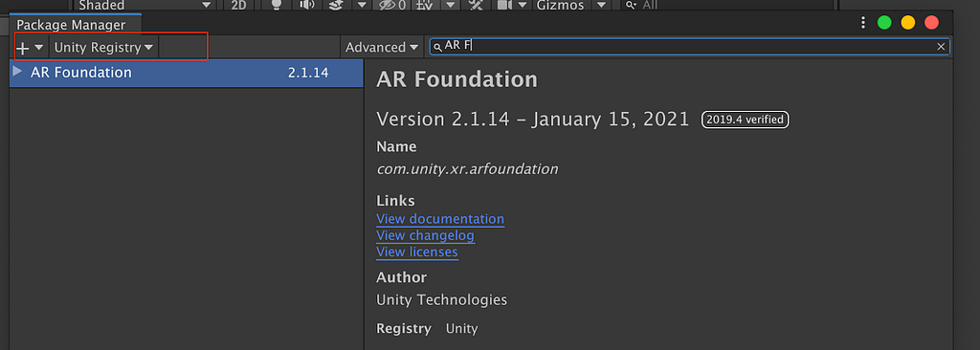Screen dimensions: 980x350
Task: Click the 2.1.14 version in the package list
Action: click(x=308, y=73)
